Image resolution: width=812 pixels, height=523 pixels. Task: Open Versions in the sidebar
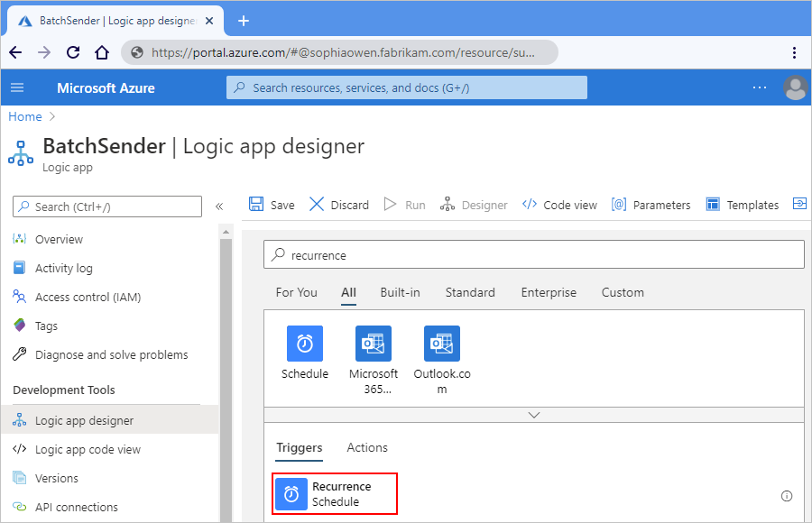pos(57,478)
